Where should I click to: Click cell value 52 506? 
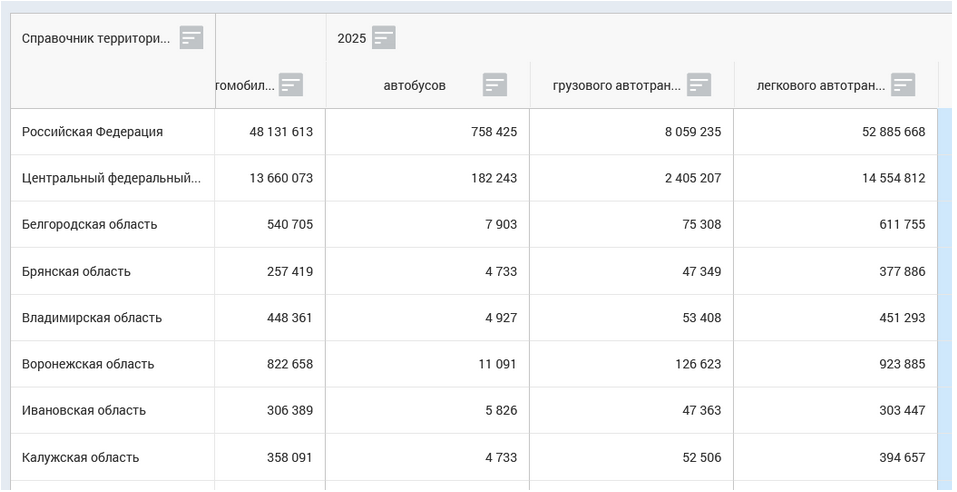[702, 458]
